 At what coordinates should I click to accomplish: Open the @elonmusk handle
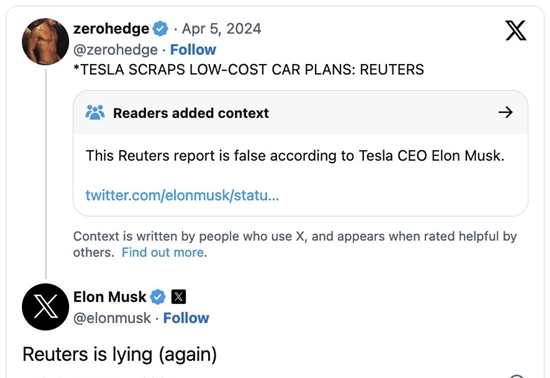[x=112, y=318]
